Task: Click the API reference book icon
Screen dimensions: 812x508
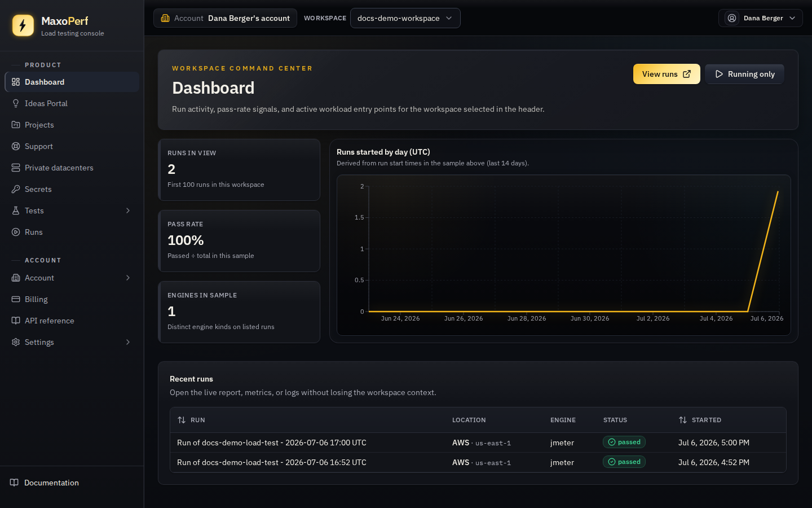Action: 16,321
